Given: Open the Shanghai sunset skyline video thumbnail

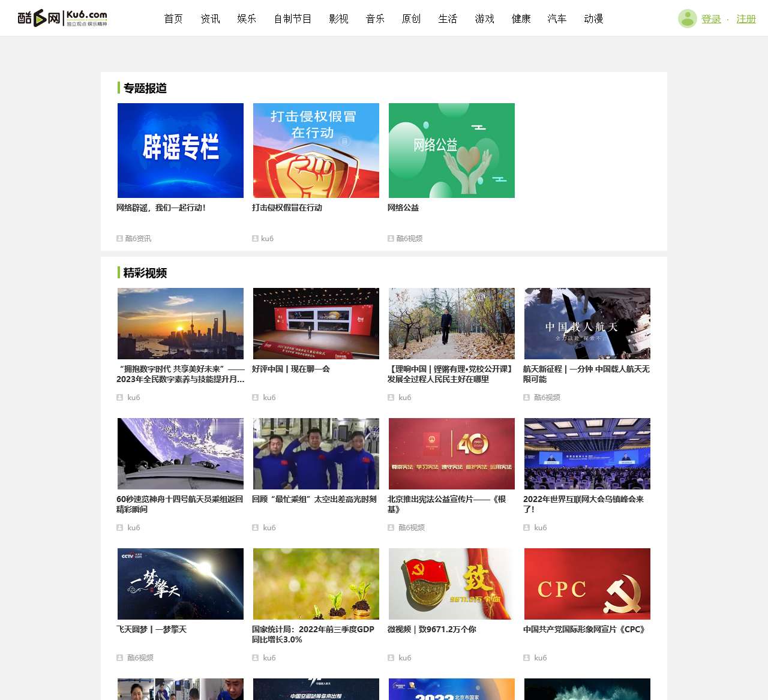Looking at the screenshot, I should (x=181, y=323).
